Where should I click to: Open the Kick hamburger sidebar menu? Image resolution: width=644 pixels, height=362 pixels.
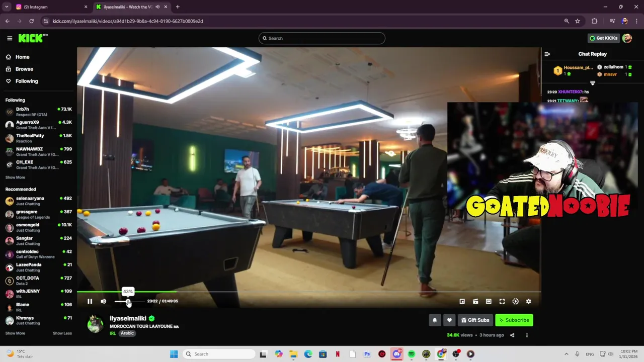tap(9, 38)
